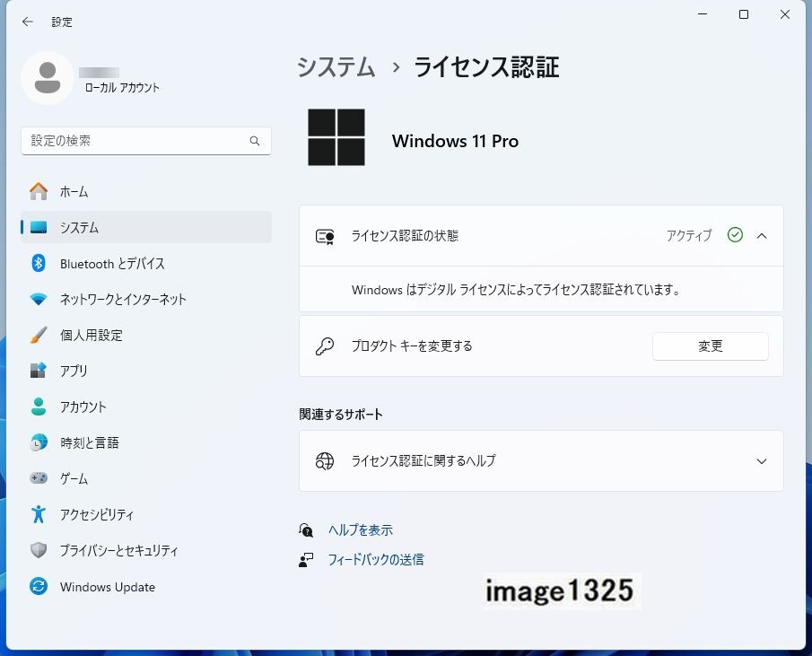Click the Windows 11 logo
This screenshot has width=812, height=656.
[336, 137]
